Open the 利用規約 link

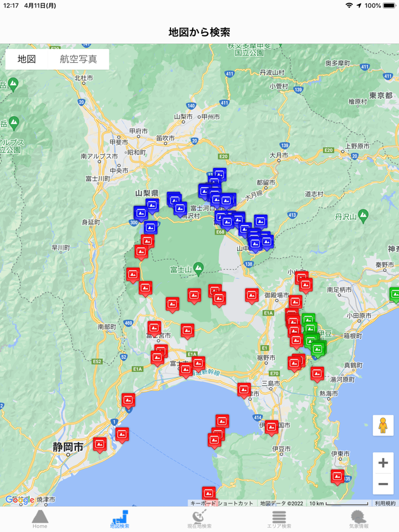[x=385, y=503]
